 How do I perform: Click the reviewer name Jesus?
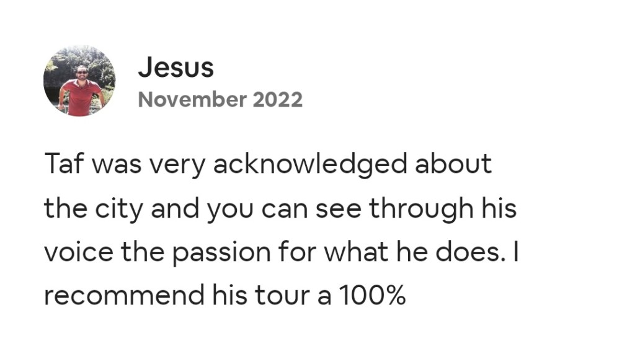(175, 68)
